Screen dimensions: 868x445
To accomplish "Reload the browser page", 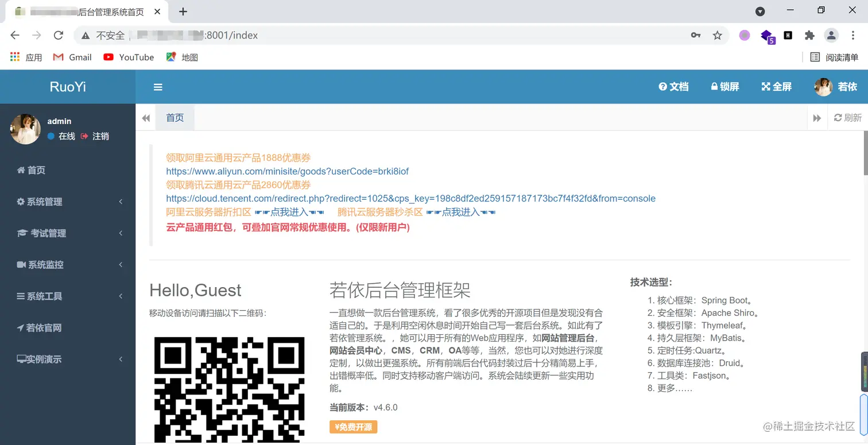I will (58, 35).
